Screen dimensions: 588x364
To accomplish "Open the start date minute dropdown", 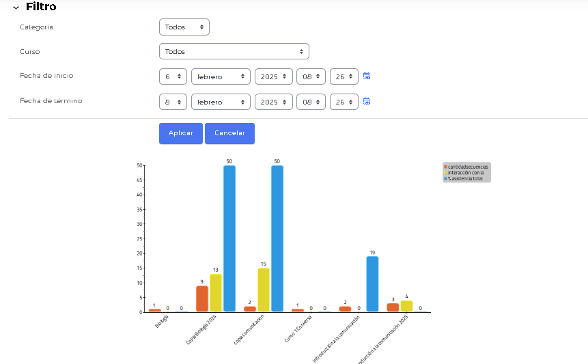I will 344,76.
